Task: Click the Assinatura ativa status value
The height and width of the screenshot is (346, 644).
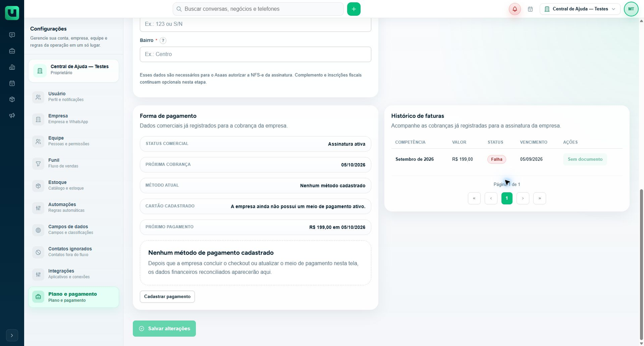Action: tap(347, 144)
